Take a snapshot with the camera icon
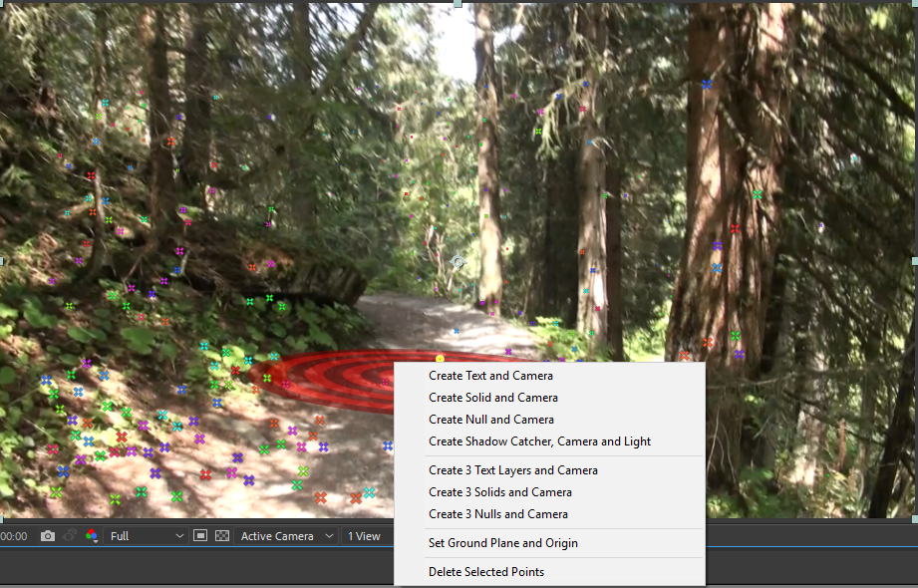This screenshot has height=588, width=918. (x=48, y=536)
